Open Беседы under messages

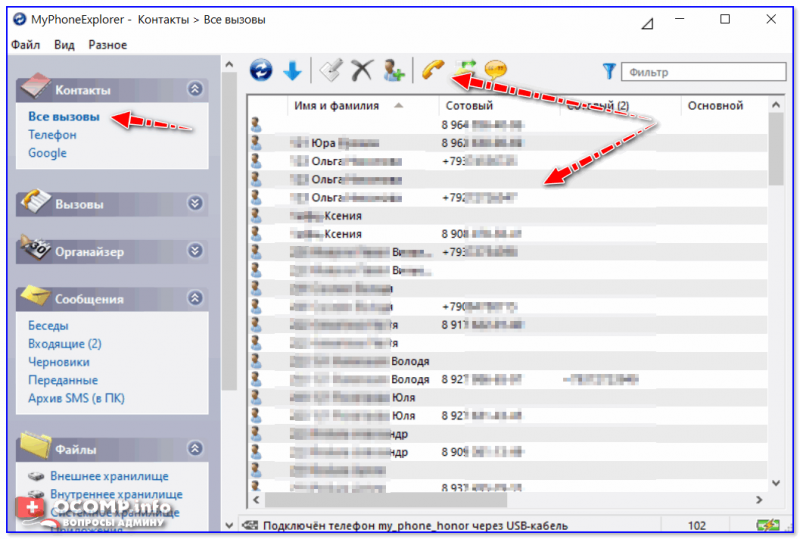[48, 326]
